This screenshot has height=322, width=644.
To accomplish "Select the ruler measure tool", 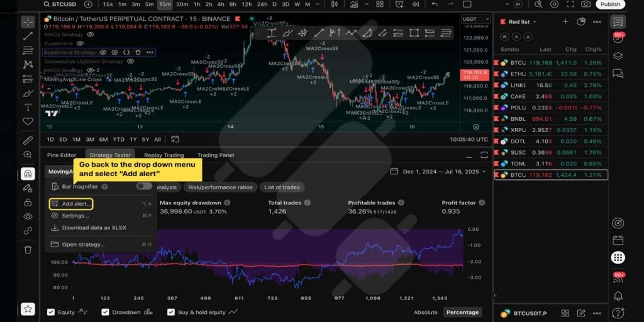I will click(28, 141).
